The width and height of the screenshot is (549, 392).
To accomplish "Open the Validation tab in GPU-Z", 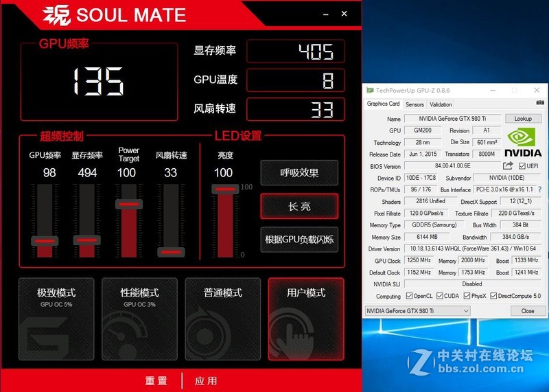I will 441,104.
